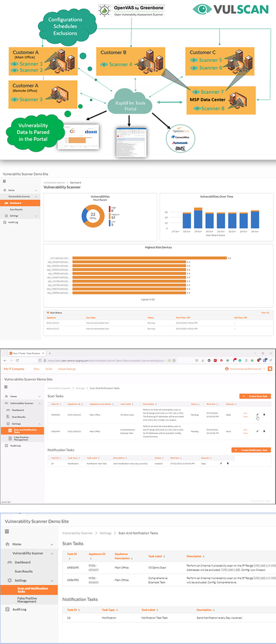Open False Positive Management in browser window sidebar
Screen dimensions: 276x644
[x=21, y=438]
